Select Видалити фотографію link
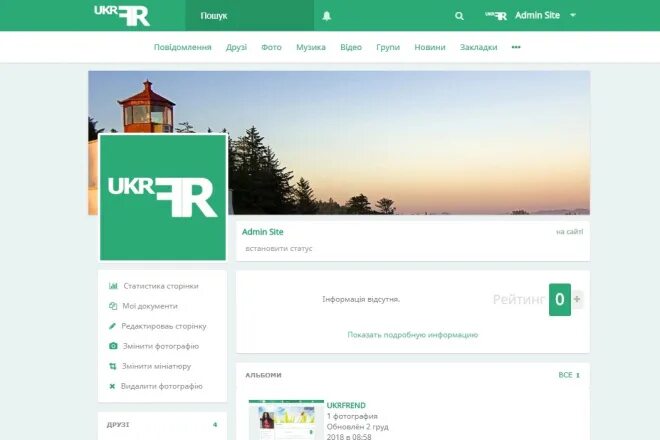The image size is (660, 440). [x=162, y=386]
